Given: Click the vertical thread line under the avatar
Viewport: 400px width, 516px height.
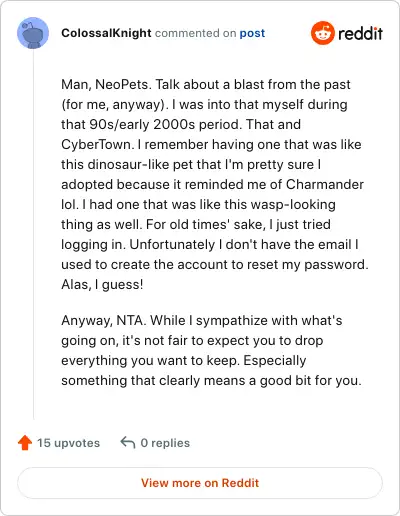Looking at the screenshot, I should pos(33,234).
